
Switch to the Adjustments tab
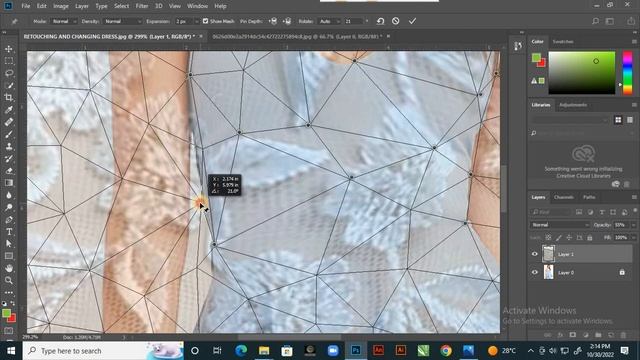coord(573,105)
